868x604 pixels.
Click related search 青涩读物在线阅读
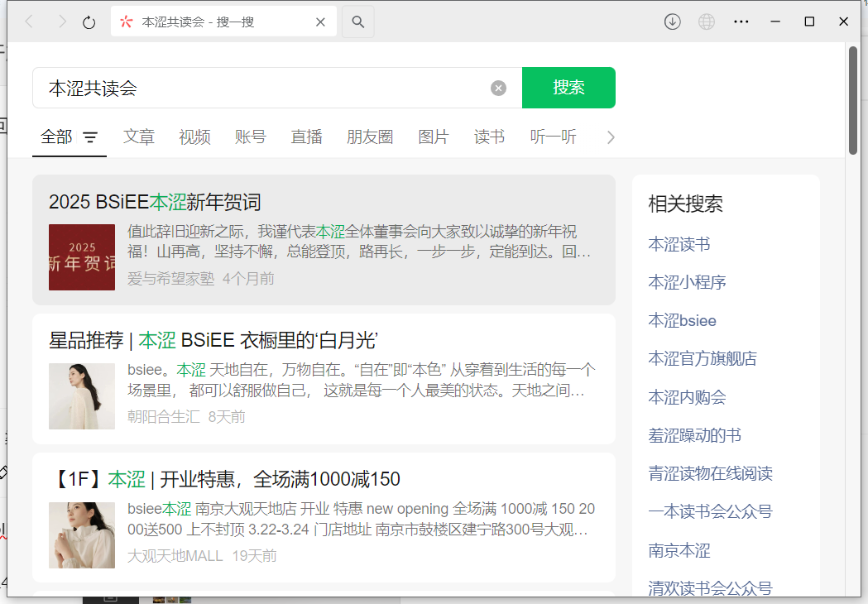pos(710,473)
